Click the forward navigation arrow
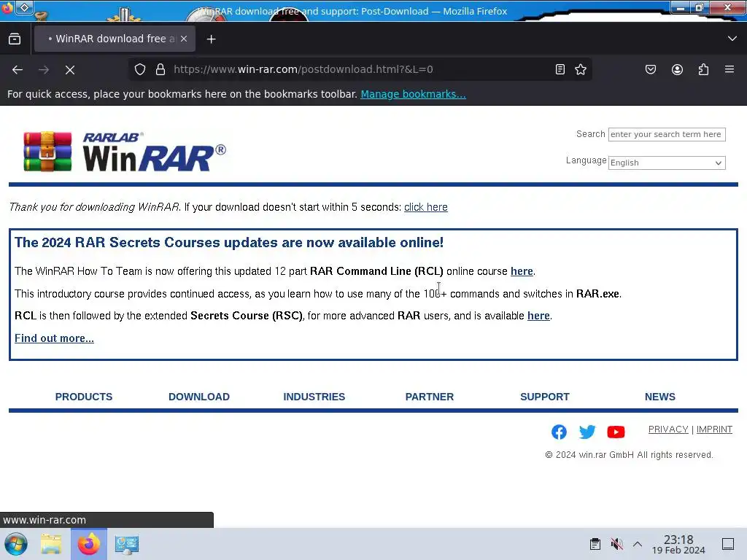Viewport: 747px width, 560px height. click(x=44, y=69)
